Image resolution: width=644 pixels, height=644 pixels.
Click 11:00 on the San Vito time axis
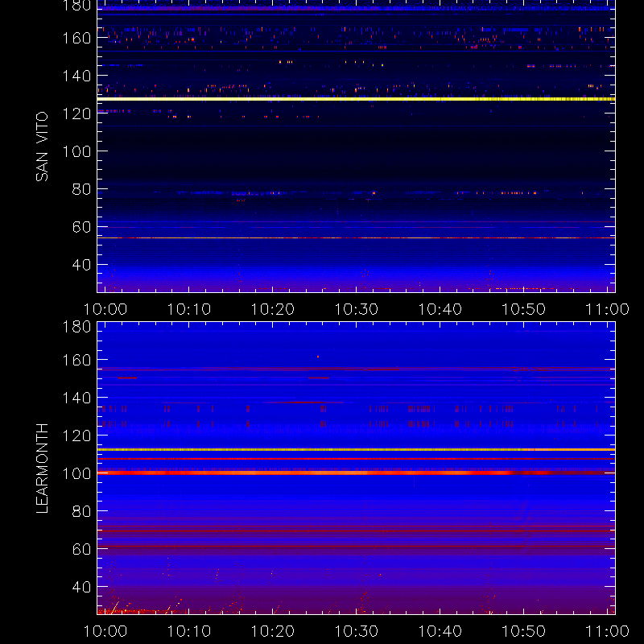[x=607, y=309]
